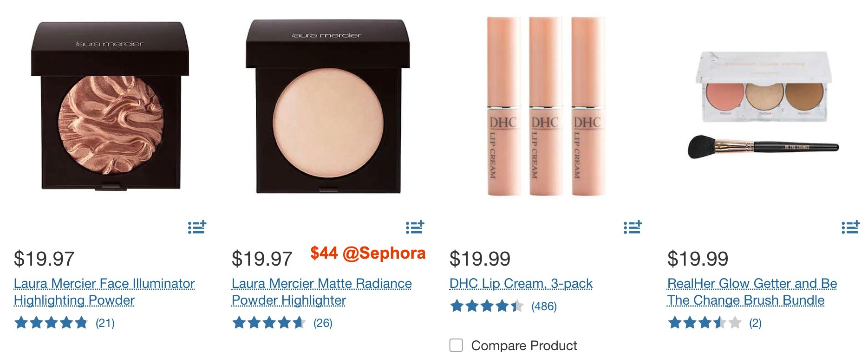View the 486 reviews for DHC Lip Cream
Image resolution: width=868 pixels, height=352 pixels.
pyautogui.click(x=544, y=306)
